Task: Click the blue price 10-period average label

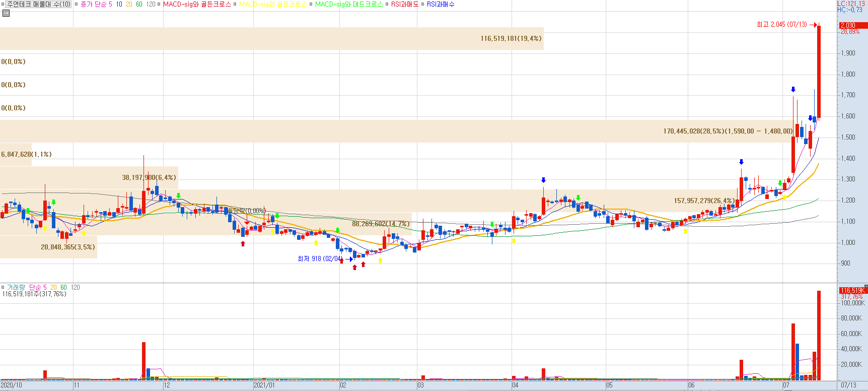Action: click(x=119, y=4)
